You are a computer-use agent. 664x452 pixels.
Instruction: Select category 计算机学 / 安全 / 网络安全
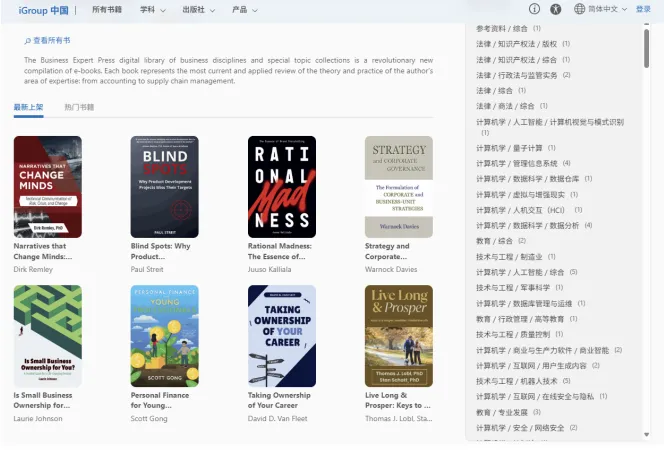[x=526, y=428]
